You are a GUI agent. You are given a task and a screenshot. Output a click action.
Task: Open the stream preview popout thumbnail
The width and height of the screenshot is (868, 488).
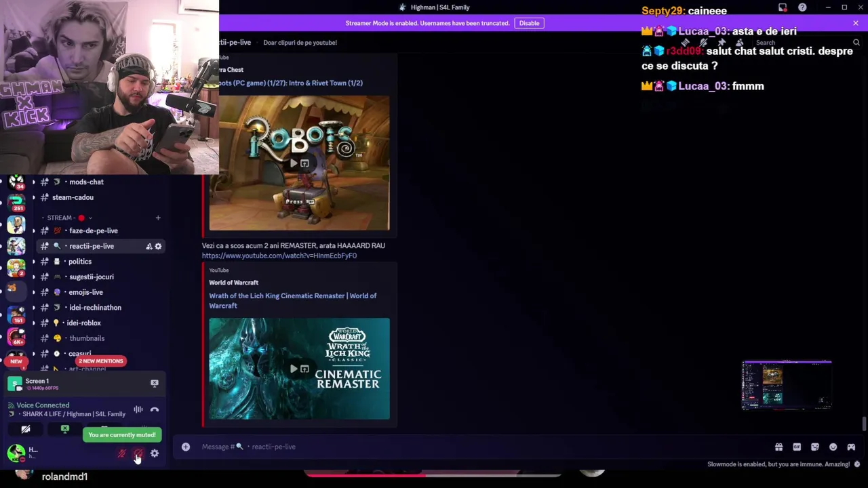pyautogui.click(x=787, y=386)
